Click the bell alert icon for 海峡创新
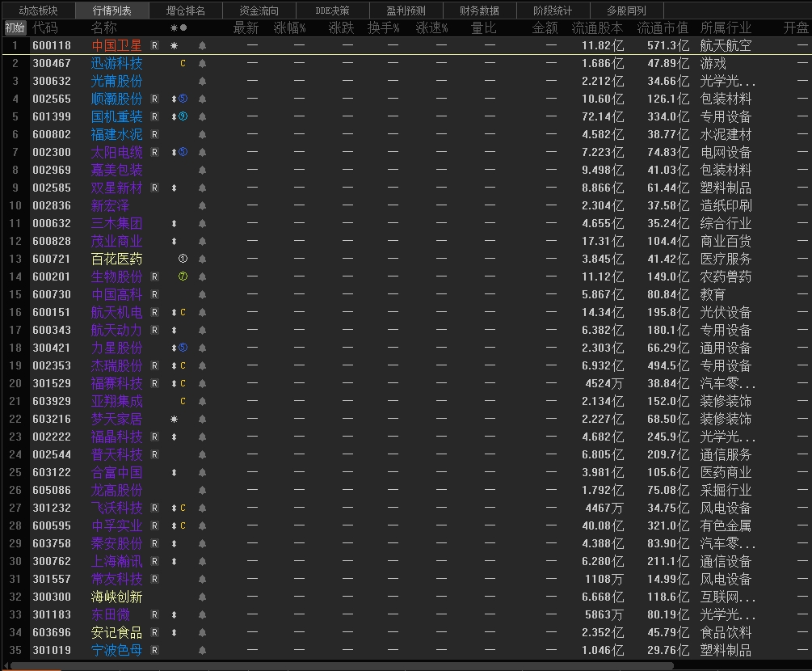The image size is (812, 671). (203, 597)
